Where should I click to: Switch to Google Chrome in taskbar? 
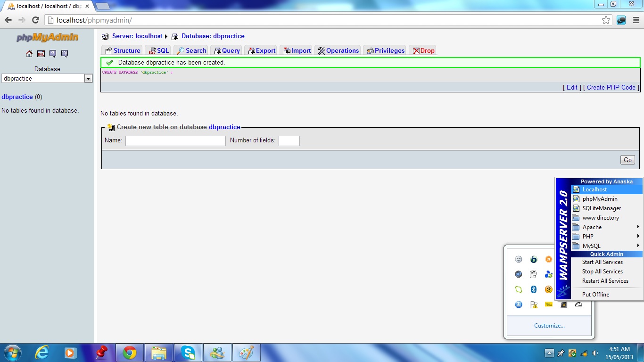130,353
